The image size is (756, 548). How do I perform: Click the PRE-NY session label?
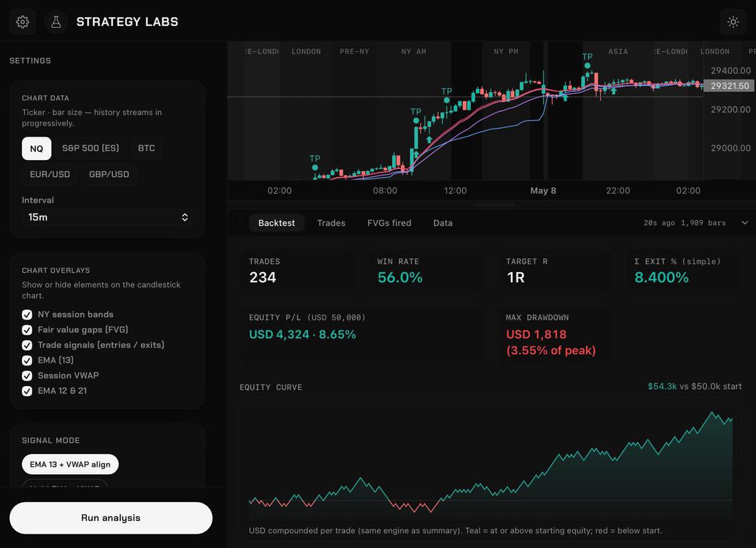355,52
